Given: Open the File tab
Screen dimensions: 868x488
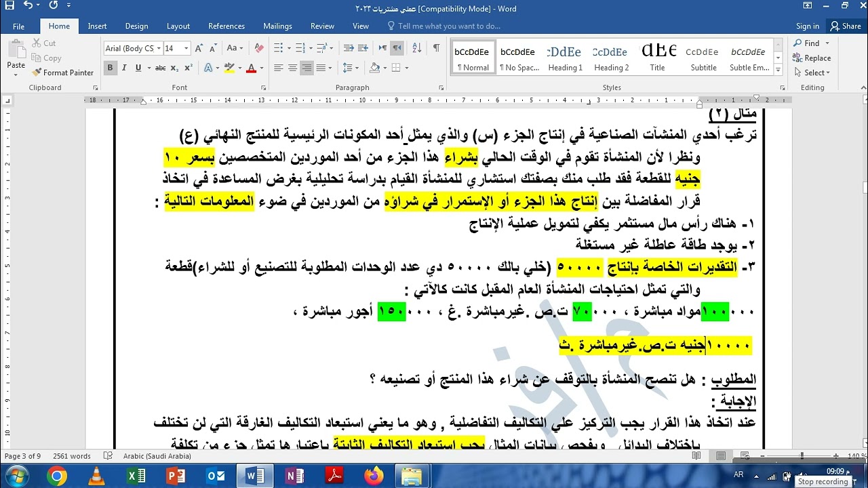Looking at the screenshot, I should coord(18,26).
